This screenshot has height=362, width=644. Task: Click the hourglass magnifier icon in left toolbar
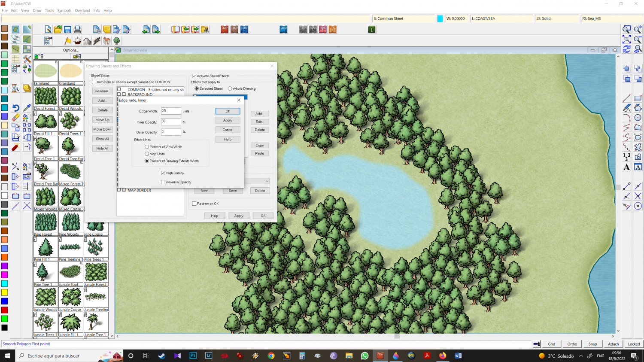15,88
